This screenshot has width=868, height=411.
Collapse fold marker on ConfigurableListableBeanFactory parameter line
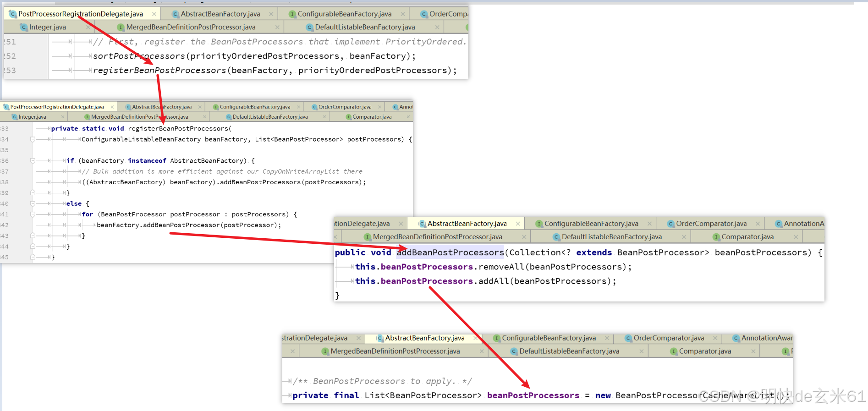click(33, 139)
